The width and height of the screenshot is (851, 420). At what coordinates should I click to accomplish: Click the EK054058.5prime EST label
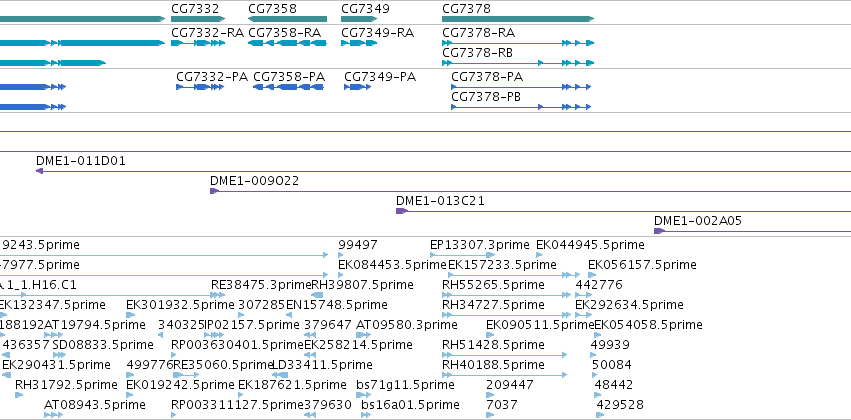pos(649,325)
